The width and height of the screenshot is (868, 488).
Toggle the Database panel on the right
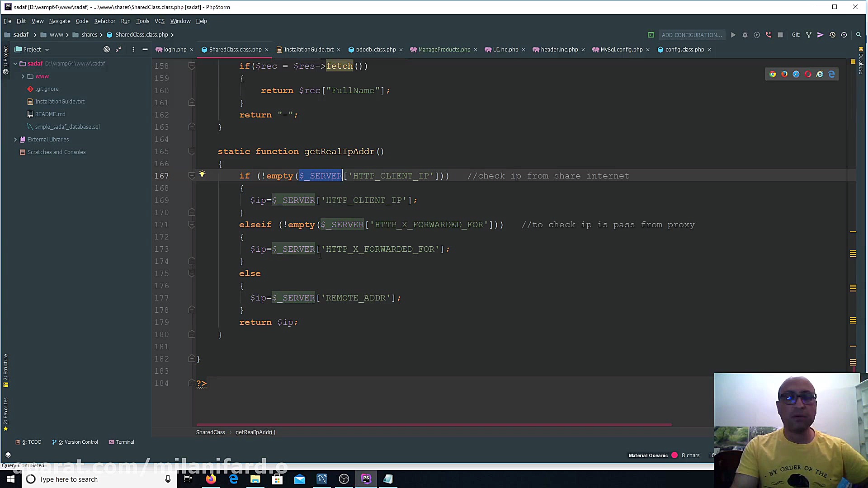coord(861,63)
